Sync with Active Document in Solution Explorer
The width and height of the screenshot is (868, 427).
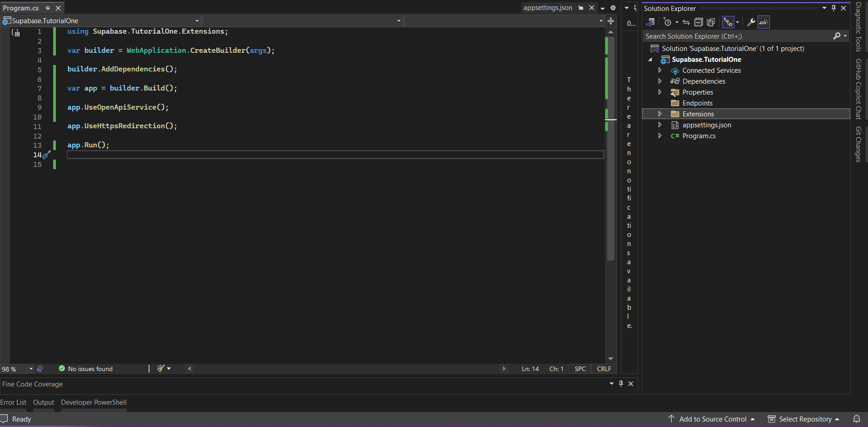point(686,22)
